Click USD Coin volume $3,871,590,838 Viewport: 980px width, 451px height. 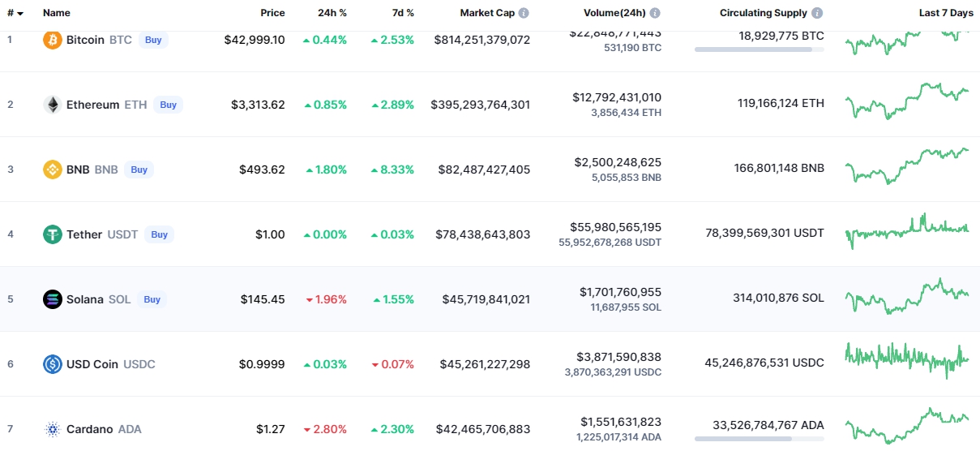tap(618, 357)
